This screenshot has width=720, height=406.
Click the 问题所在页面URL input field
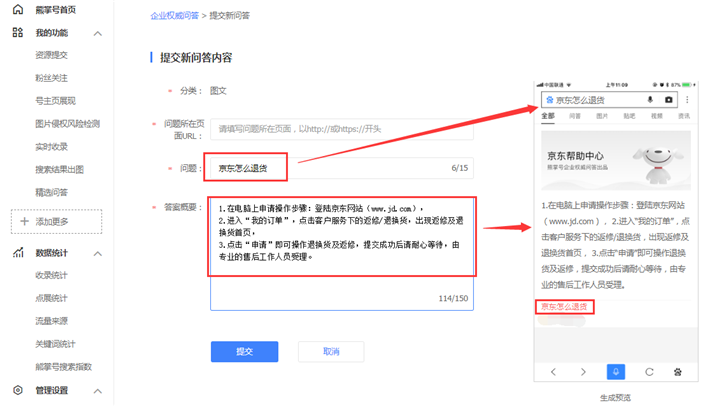coord(342,129)
